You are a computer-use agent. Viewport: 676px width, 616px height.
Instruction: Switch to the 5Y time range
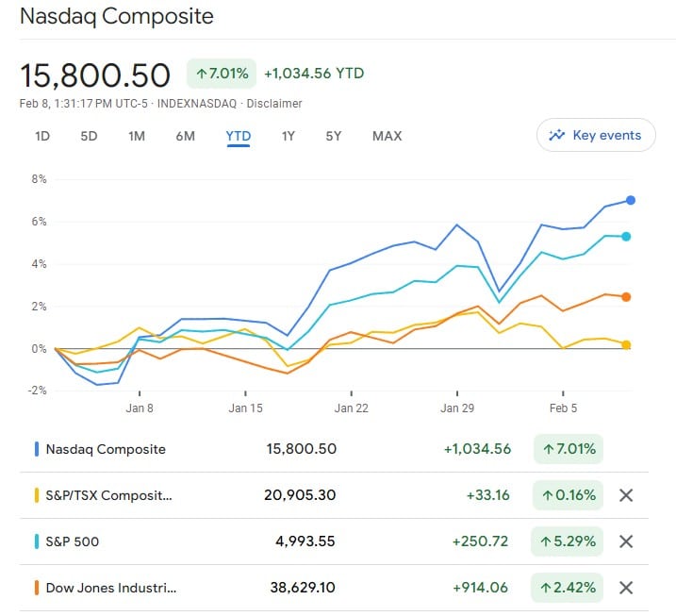[333, 137]
